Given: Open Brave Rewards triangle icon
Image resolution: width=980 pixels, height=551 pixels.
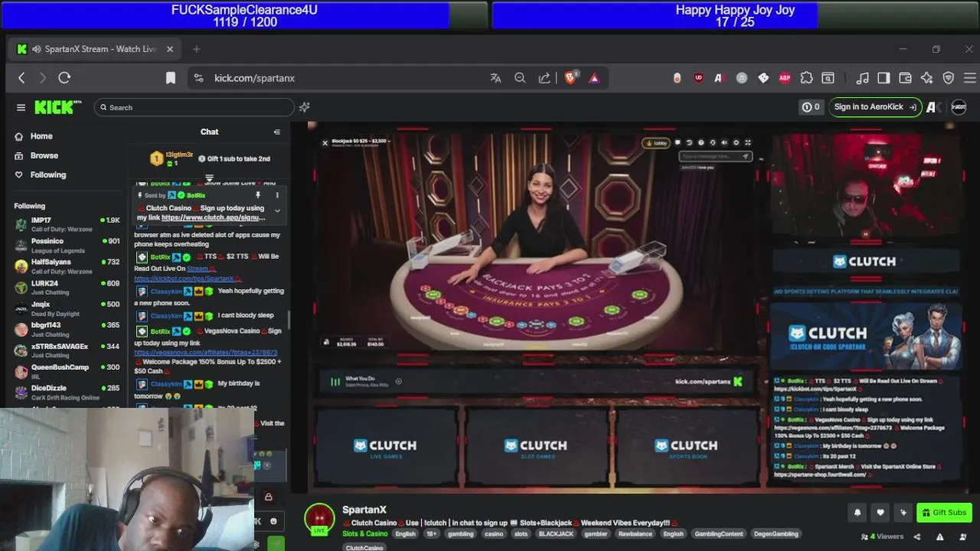Looking at the screenshot, I should click(x=594, y=77).
